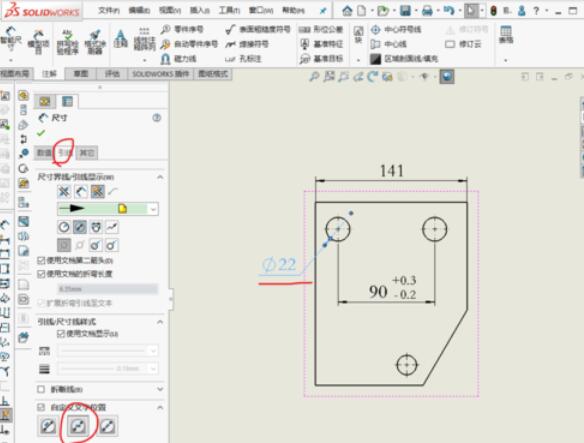Select the Ø22 dimension text in drawing
The width and height of the screenshot is (584, 443).
pyautogui.click(x=279, y=265)
